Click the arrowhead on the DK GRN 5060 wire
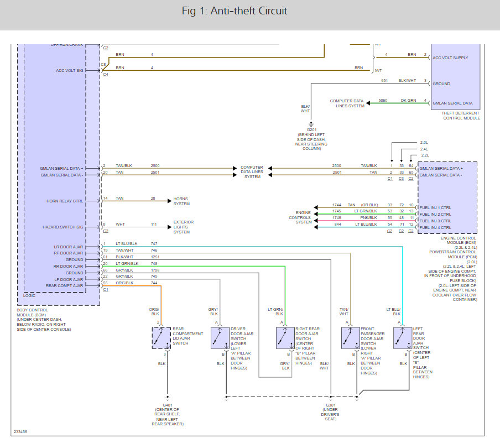 coord(368,103)
